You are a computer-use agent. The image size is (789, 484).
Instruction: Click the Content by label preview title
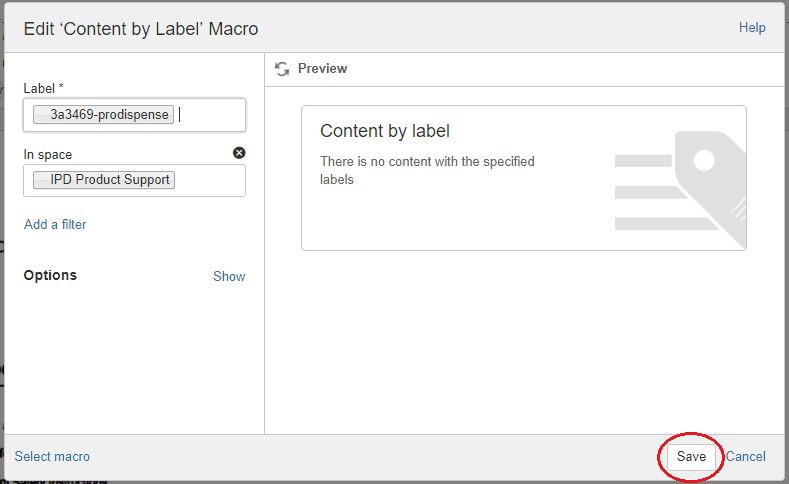pos(384,131)
